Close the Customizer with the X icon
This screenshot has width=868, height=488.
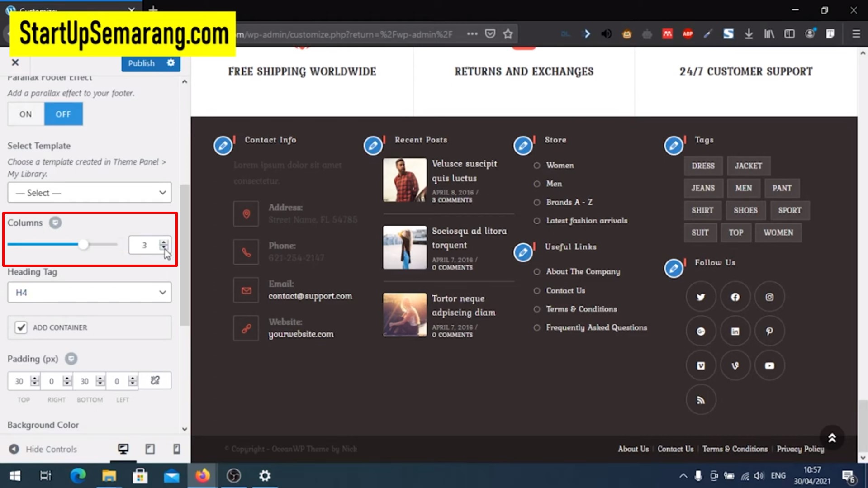pos(15,62)
